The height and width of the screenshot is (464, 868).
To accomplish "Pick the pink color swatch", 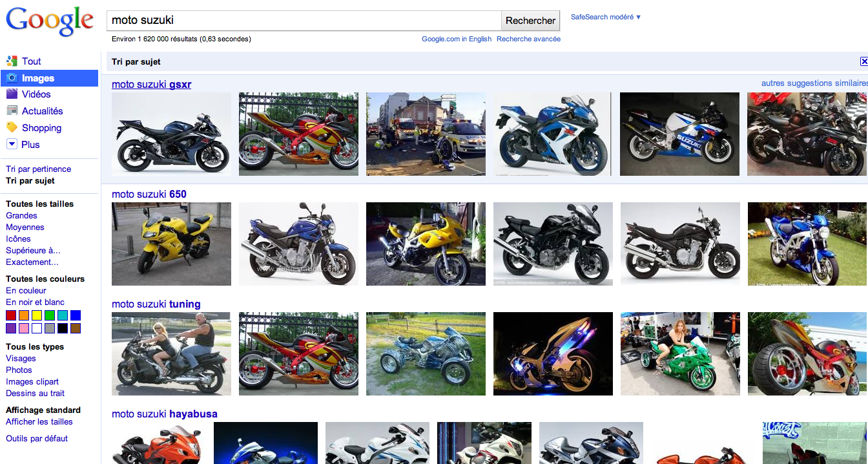I will [x=24, y=328].
